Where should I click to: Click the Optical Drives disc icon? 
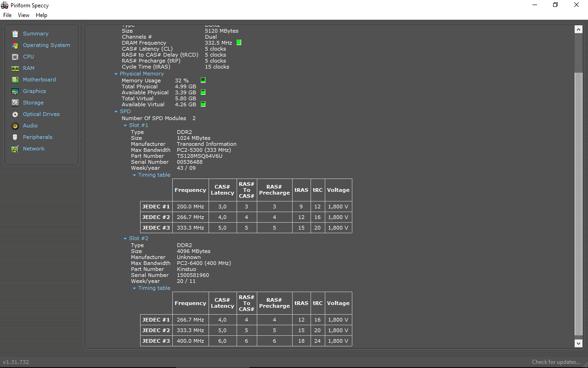tap(15, 114)
